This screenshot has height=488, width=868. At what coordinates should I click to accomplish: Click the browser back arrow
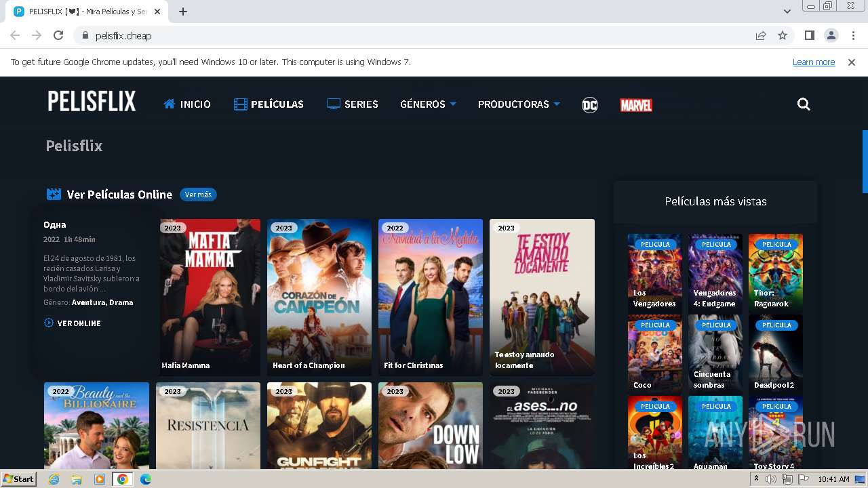[x=15, y=35]
